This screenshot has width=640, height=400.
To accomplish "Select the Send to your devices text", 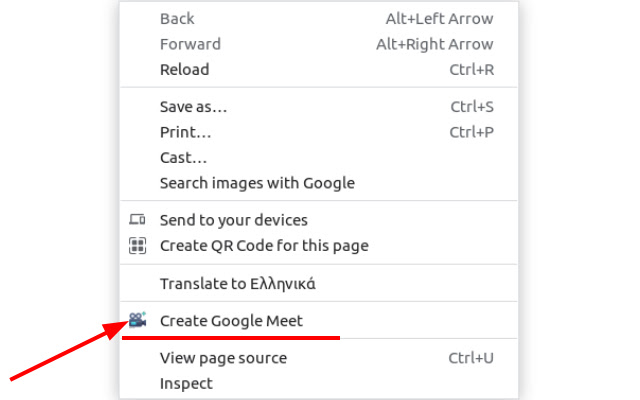I will tap(233, 220).
